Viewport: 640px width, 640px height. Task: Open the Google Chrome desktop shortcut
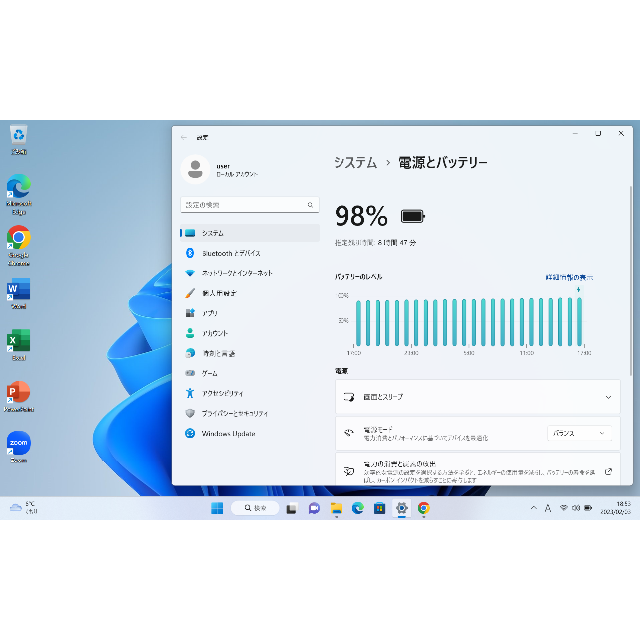19,246
